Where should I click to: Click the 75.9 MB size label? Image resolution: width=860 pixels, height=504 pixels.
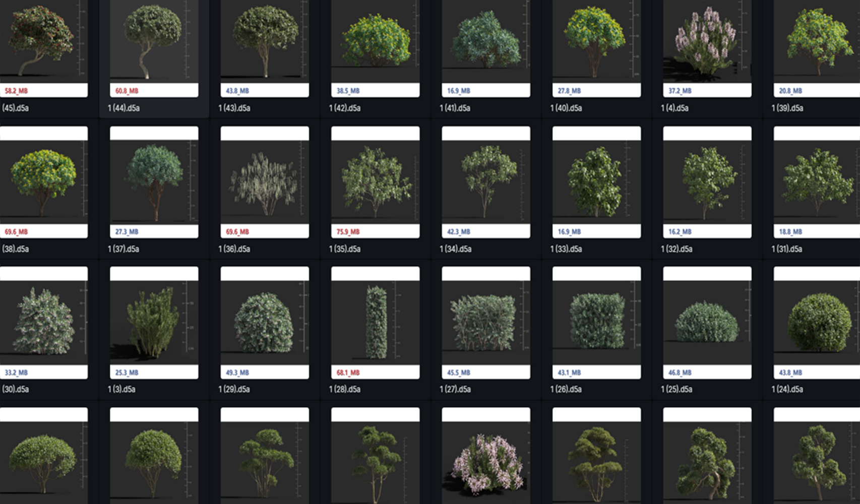[348, 232]
